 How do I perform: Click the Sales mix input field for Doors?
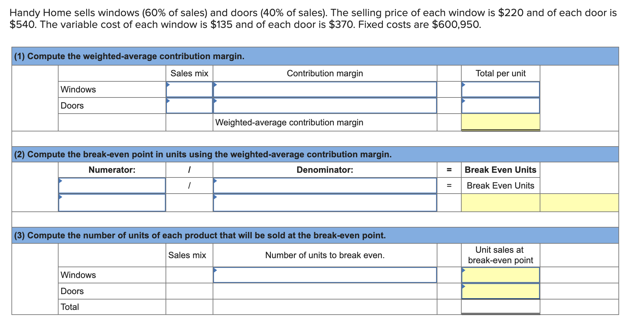click(x=189, y=106)
